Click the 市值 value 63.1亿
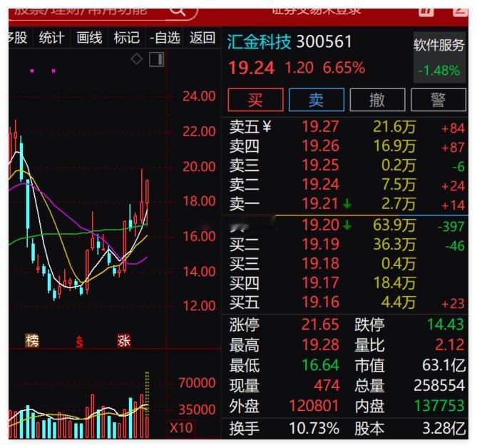Screen dimensions: 477x448 [x=443, y=365]
